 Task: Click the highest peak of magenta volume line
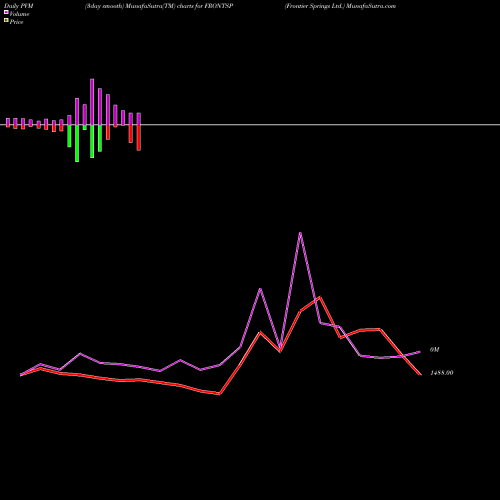pyautogui.click(x=300, y=233)
